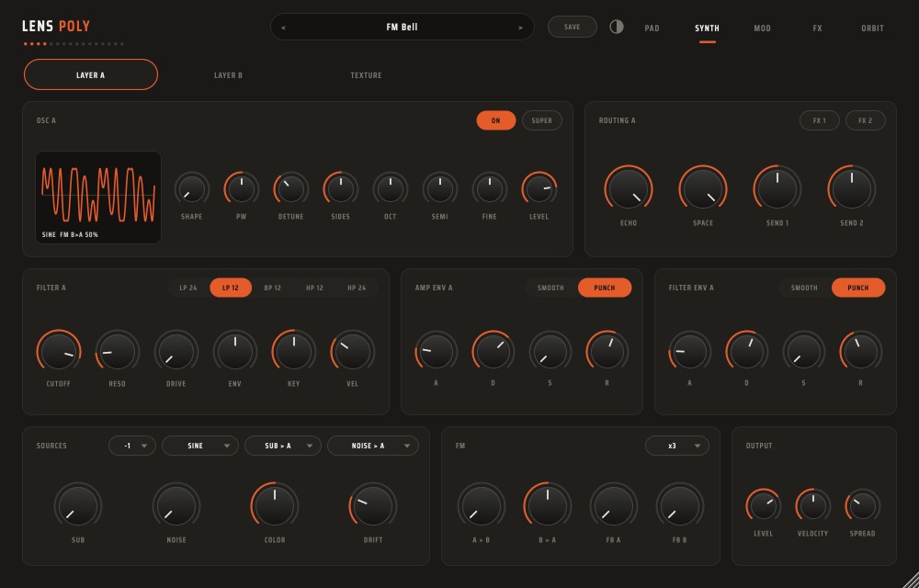This screenshot has width=919, height=588.
Task: Set Filter Env A to PUNCH
Action: (x=858, y=288)
